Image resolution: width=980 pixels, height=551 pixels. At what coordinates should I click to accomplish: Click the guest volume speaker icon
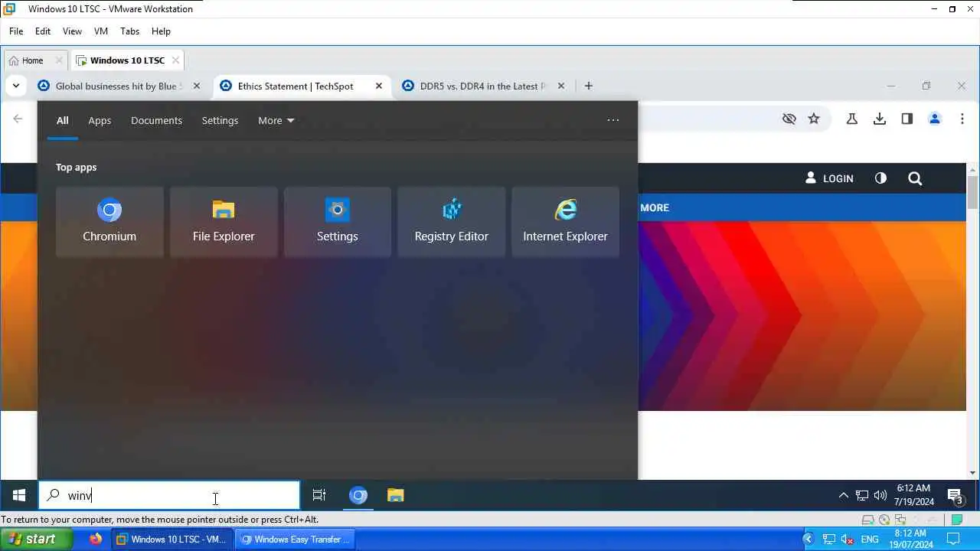pyautogui.click(x=880, y=495)
